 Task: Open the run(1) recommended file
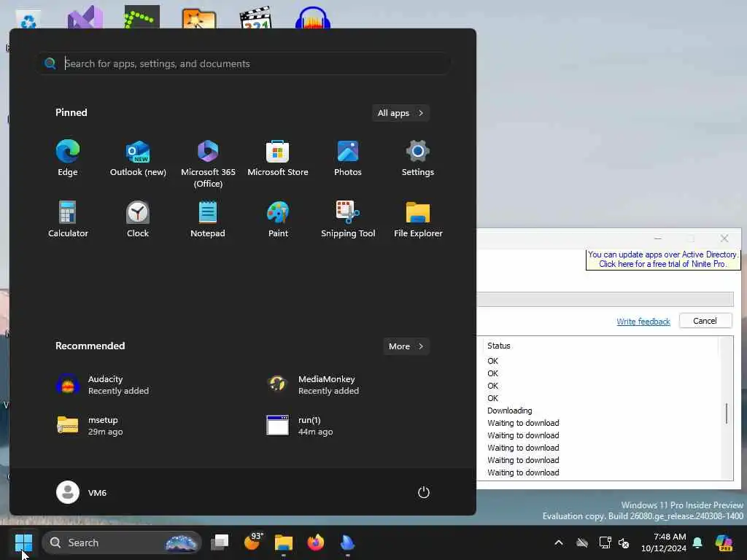tap(300, 426)
